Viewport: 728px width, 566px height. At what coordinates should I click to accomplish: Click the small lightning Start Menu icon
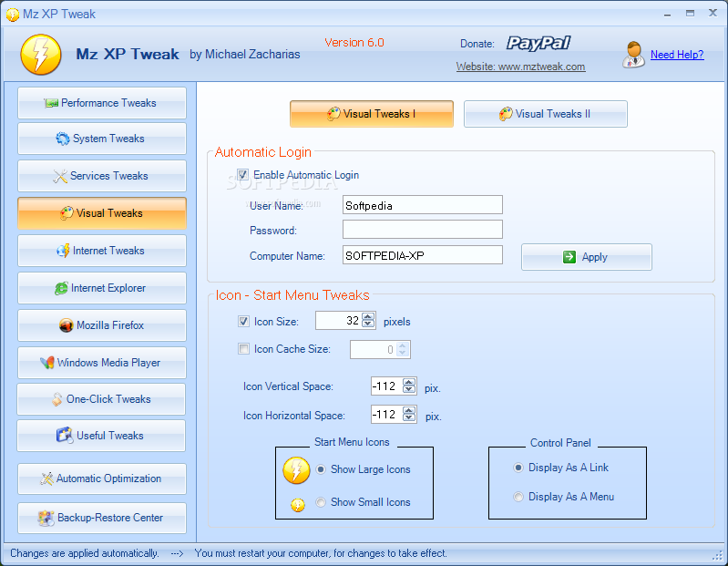tap(298, 504)
